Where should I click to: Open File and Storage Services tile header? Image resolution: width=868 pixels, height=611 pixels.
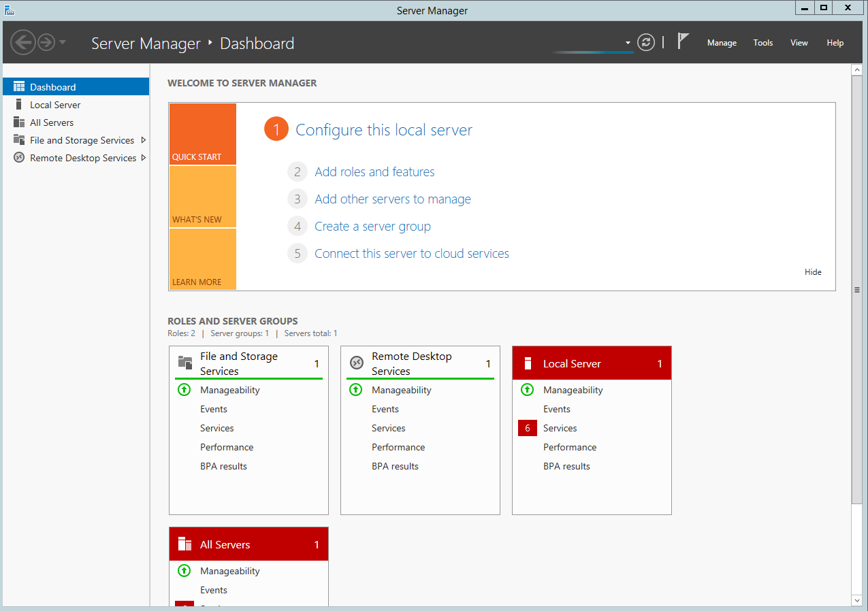tap(248, 363)
